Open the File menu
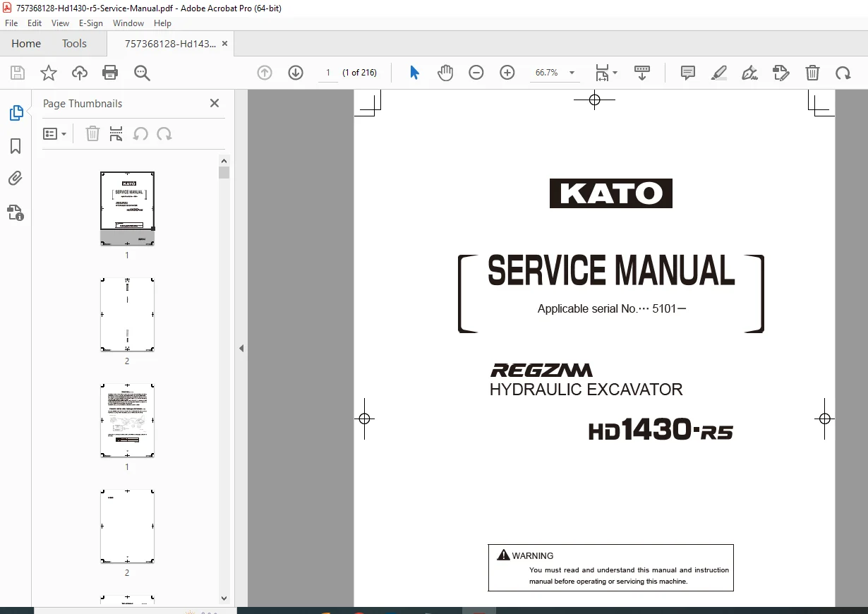Viewport: 868px width, 614px height. click(x=11, y=23)
